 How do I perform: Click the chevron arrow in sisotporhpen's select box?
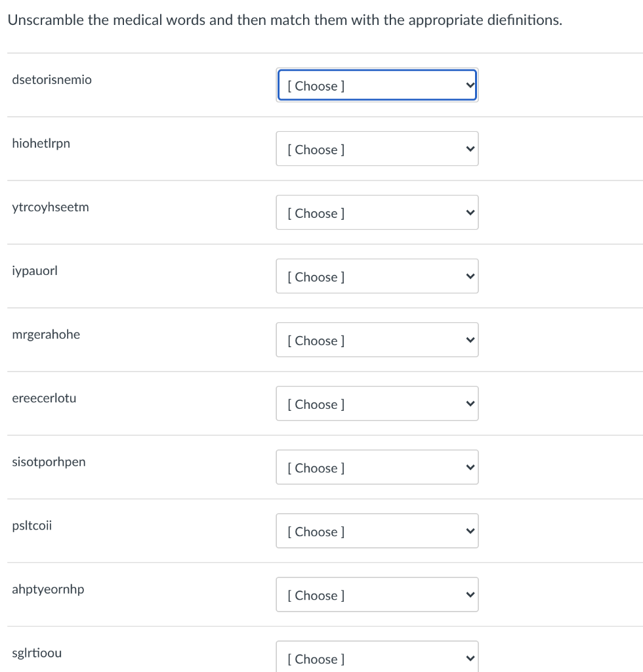[x=470, y=467]
